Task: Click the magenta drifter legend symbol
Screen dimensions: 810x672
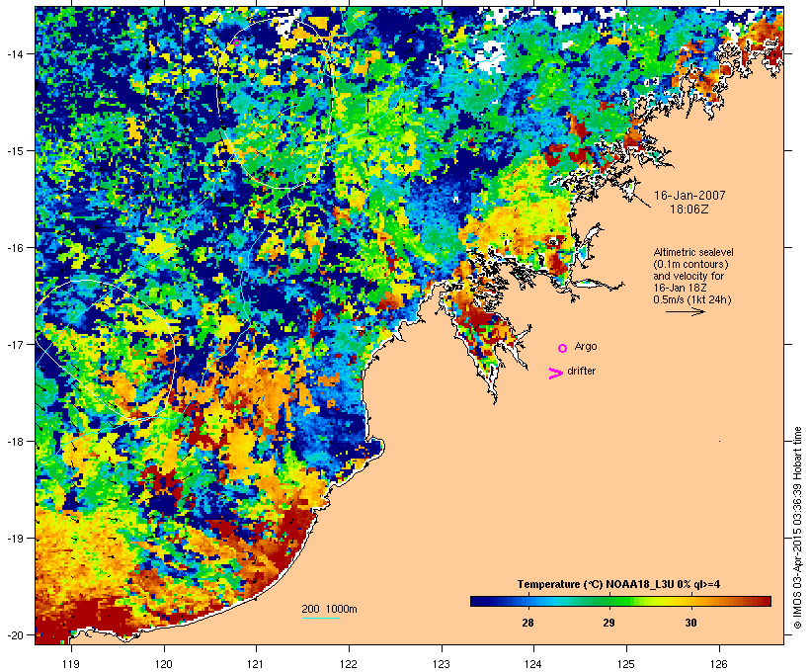Action: point(556,374)
